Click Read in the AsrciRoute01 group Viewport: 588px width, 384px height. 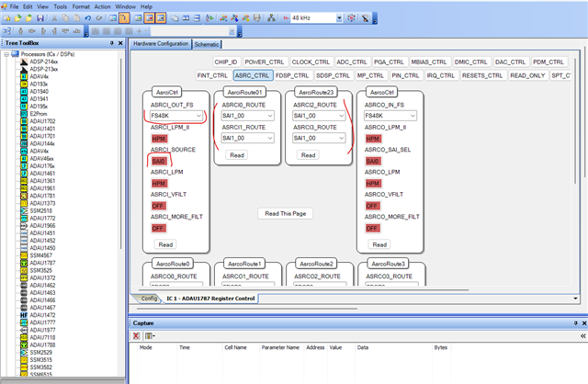237,155
